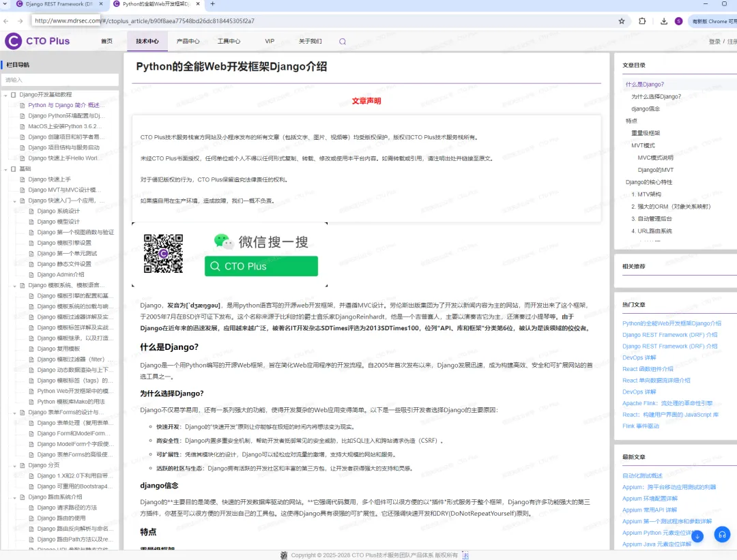Collapse the Django 路由系统介绍 tree node
Image resolution: width=737 pixels, height=560 pixels.
(x=14, y=497)
